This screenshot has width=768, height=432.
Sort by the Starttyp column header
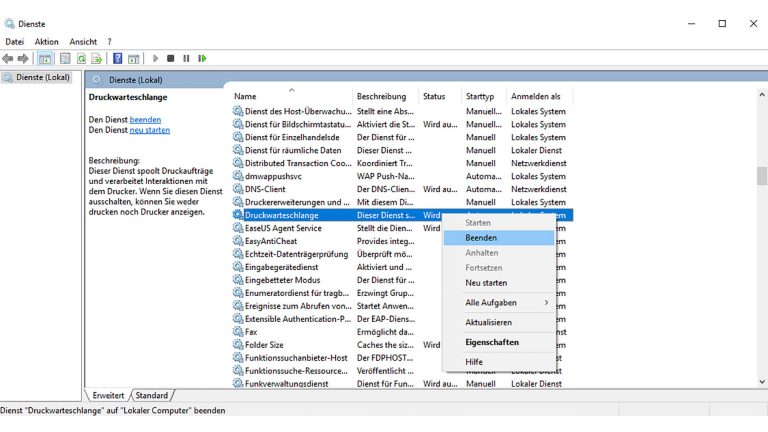[480, 96]
